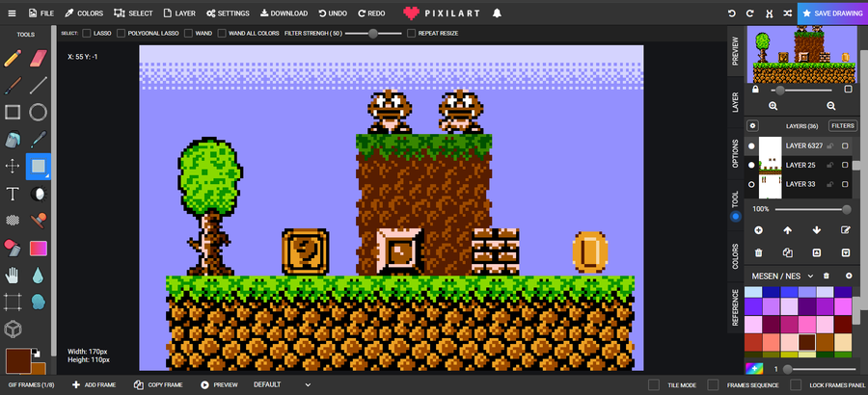Enable the Polygonal Lasso checkbox
The image size is (868, 395).
(121, 33)
